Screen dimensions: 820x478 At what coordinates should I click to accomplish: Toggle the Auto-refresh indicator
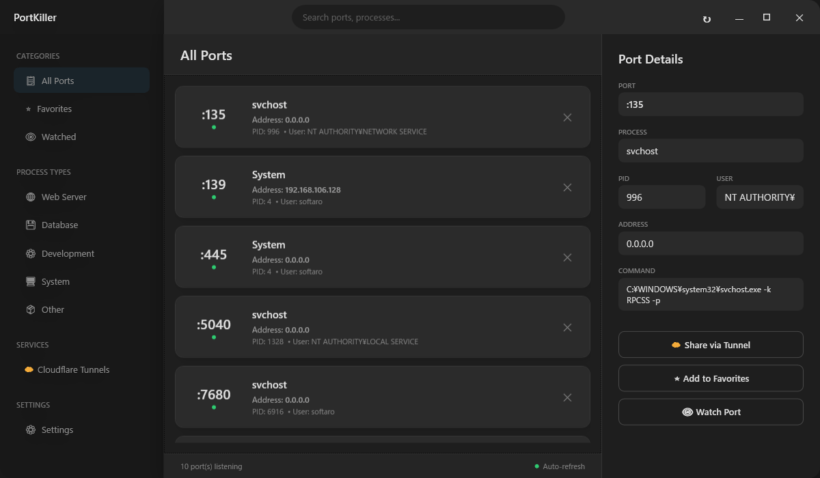[560, 466]
